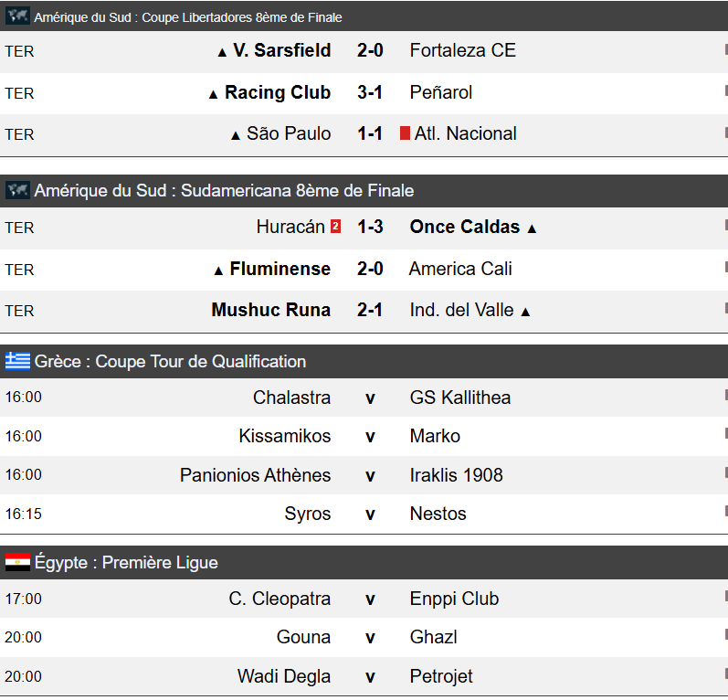Click the Greek flag icon
The image size is (728, 700).
click(x=17, y=361)
